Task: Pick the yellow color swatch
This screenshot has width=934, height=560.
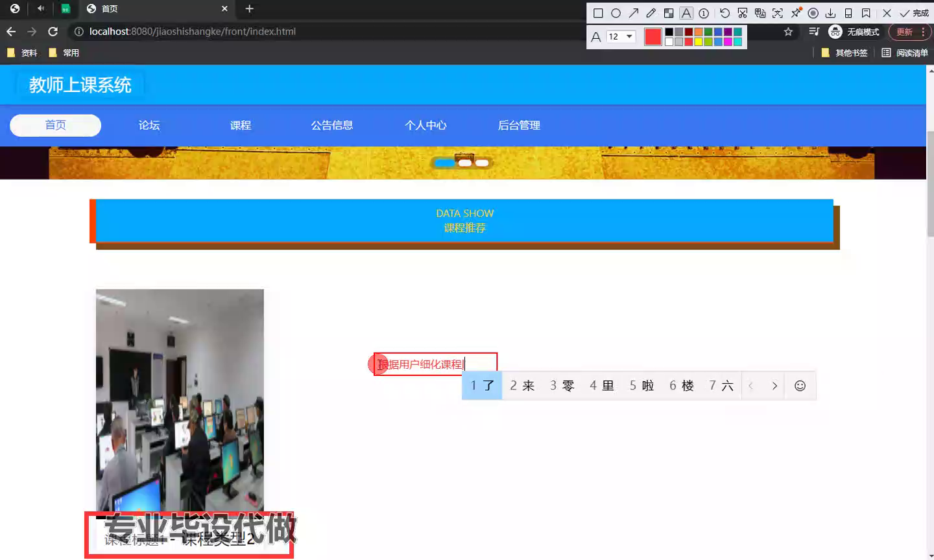Action: click(x=699, y=41)
